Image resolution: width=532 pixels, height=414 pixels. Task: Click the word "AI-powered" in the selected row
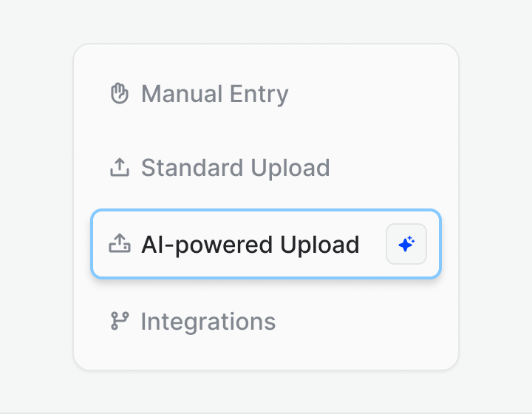207,245
